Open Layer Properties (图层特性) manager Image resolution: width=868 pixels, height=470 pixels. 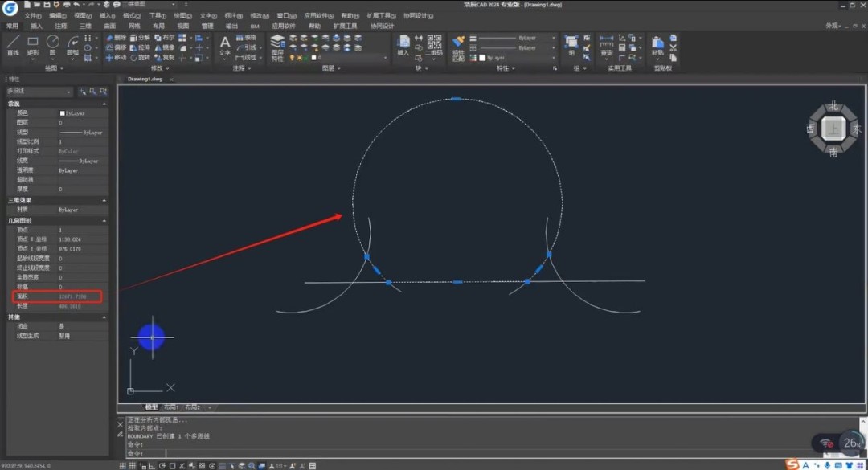click(277, 46)
